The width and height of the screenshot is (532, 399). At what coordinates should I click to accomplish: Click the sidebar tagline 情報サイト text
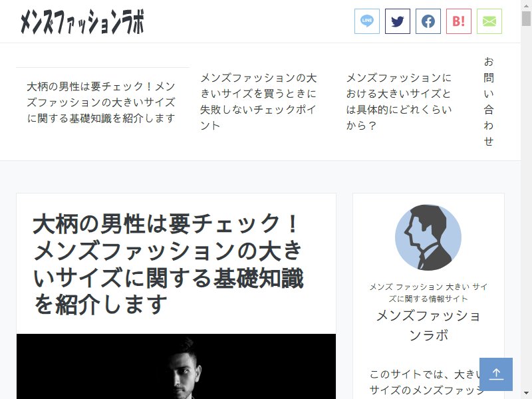[428, 293]
